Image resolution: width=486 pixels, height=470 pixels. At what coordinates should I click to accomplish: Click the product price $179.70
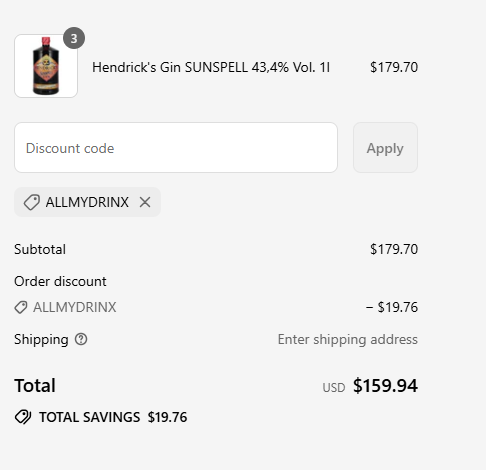pyautogui.click(x=394, y=67)
